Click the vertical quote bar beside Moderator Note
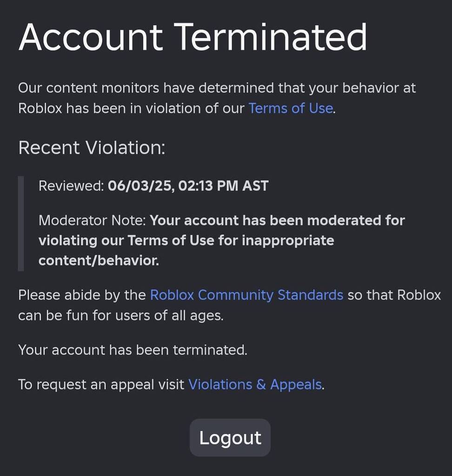The height and width of the screenshot is (476, 452). tap(20, 223)
